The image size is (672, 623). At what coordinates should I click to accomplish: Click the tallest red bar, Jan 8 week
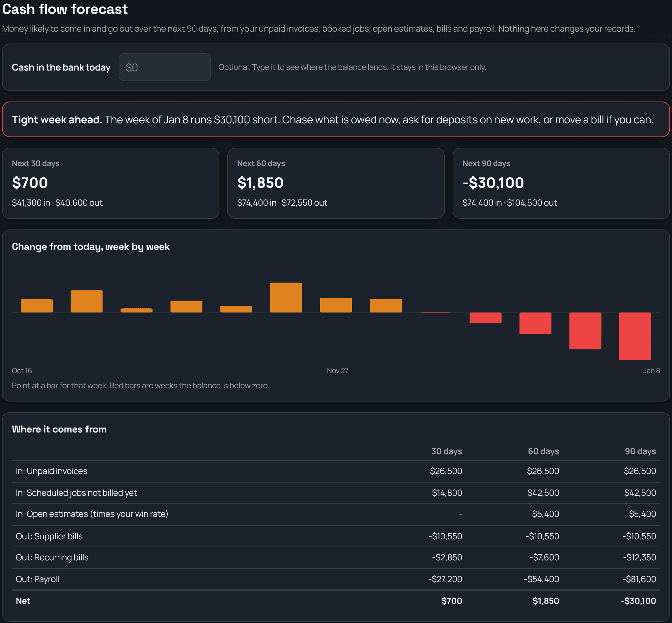point(635,336)
